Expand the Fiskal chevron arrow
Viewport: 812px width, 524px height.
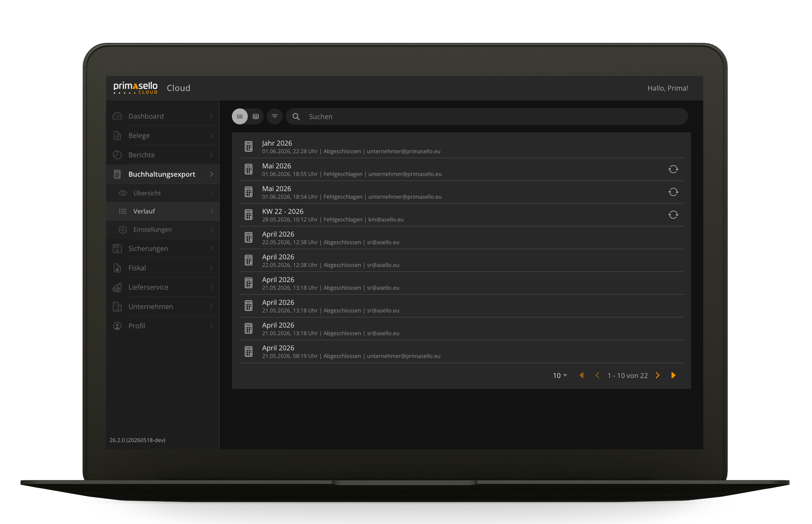tap(211, 268)
